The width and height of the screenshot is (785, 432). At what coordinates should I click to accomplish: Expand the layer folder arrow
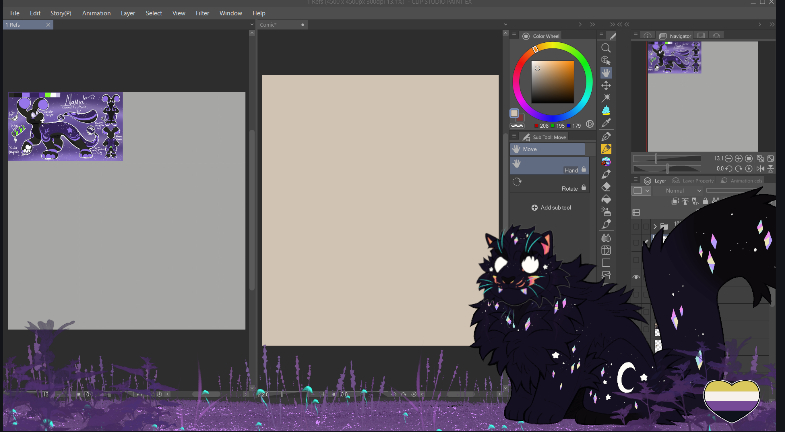tap(655, 227)
